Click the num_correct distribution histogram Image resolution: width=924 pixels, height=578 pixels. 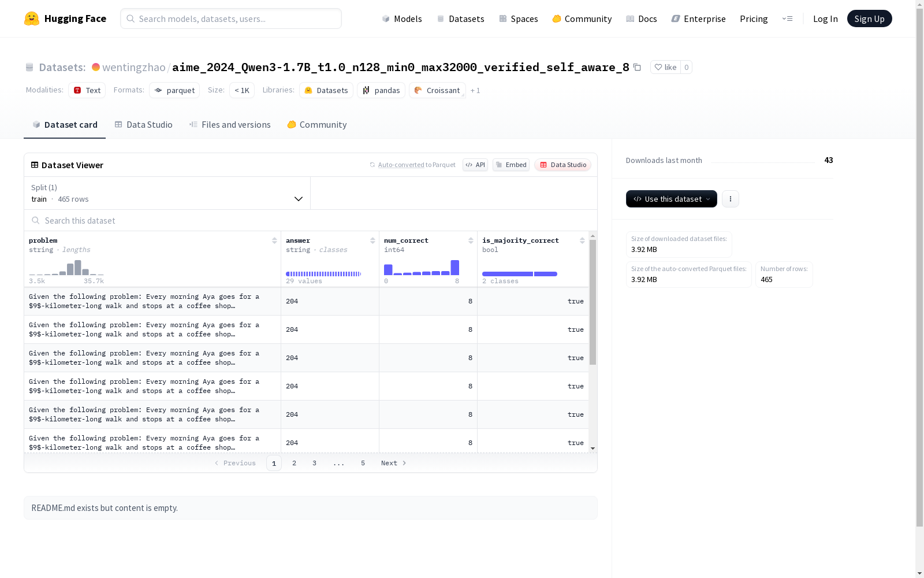422,267
